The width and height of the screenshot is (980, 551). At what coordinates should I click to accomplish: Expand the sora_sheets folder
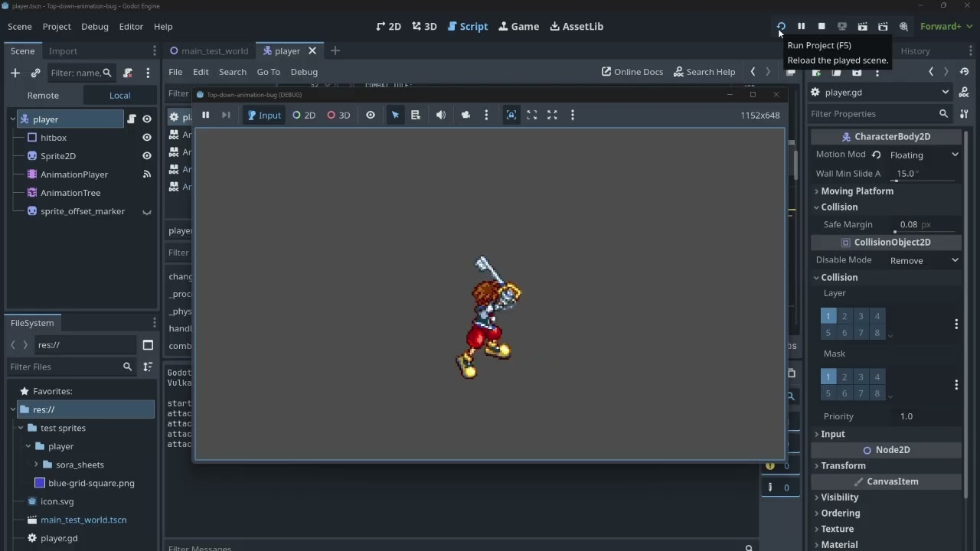[36, 465]
